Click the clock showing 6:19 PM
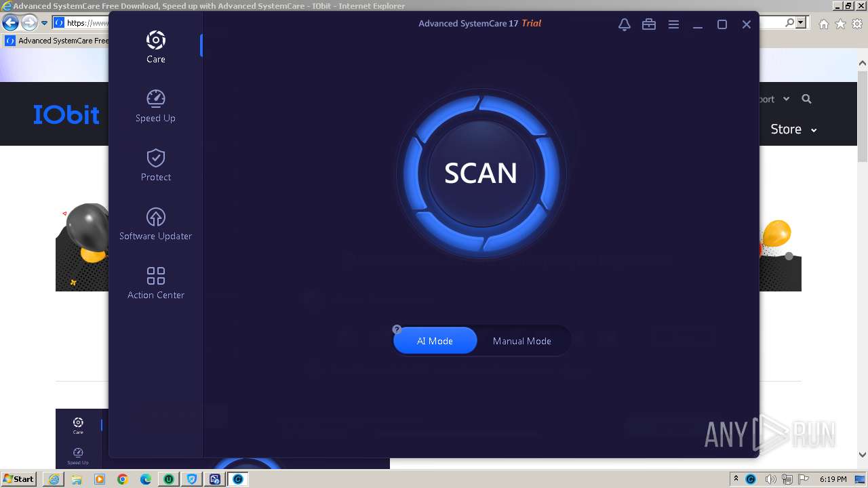The height and width of the screenshot is (488, 868). tap(833, 479)
